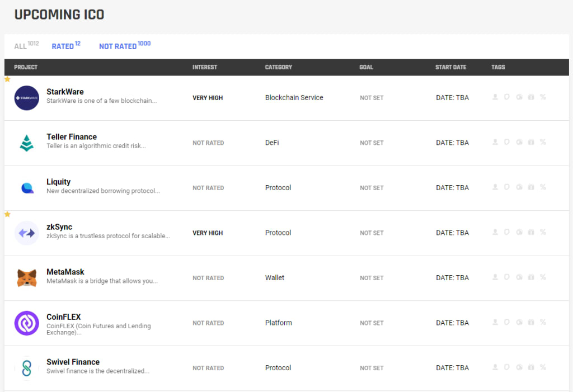Screen dimensions: 573x392
Task: Click MetaMask's NOT SET goal
Action: pos(372,278)
